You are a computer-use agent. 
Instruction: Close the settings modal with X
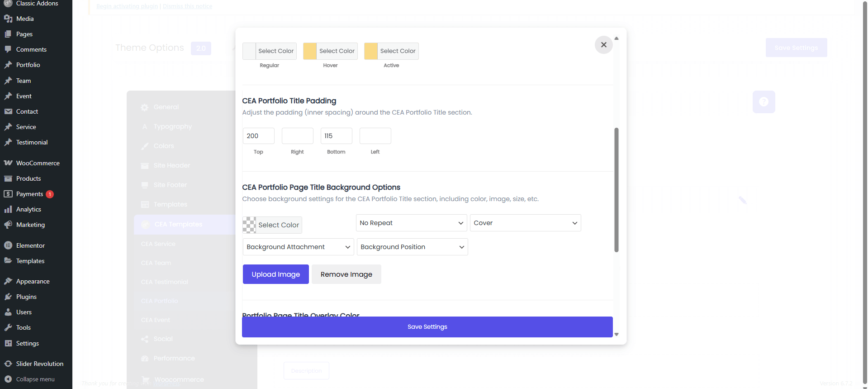pos(603,45)
